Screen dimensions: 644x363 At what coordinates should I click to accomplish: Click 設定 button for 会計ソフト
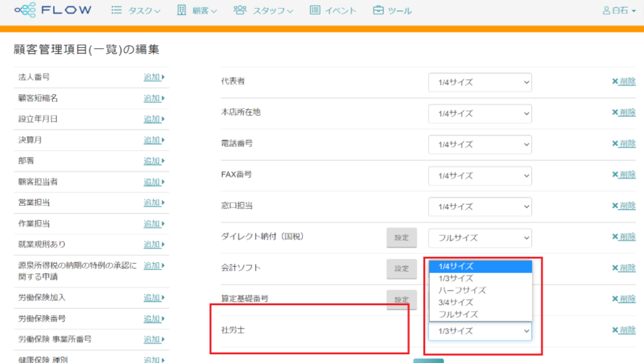pos(401,269)
